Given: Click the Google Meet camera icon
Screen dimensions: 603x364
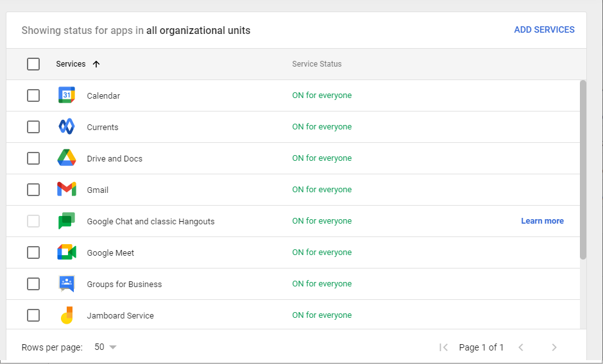Looking at the screenshot, I should [x=67, y=252].
